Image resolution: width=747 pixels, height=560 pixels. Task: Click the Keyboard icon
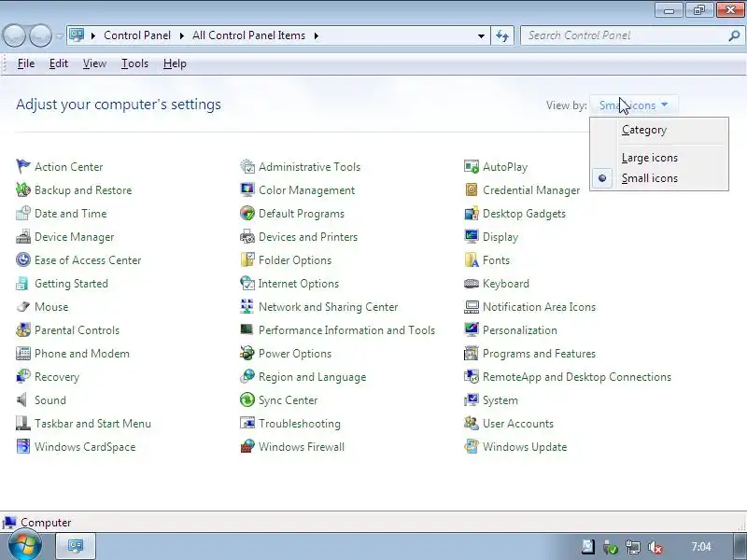(x=472, y=284)
